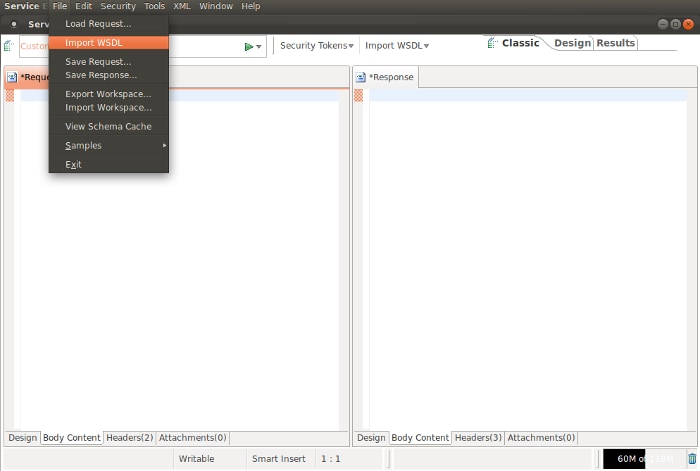Screen dimensions: 700x471
Task: Click inside the Request text area
Action: 179,259
